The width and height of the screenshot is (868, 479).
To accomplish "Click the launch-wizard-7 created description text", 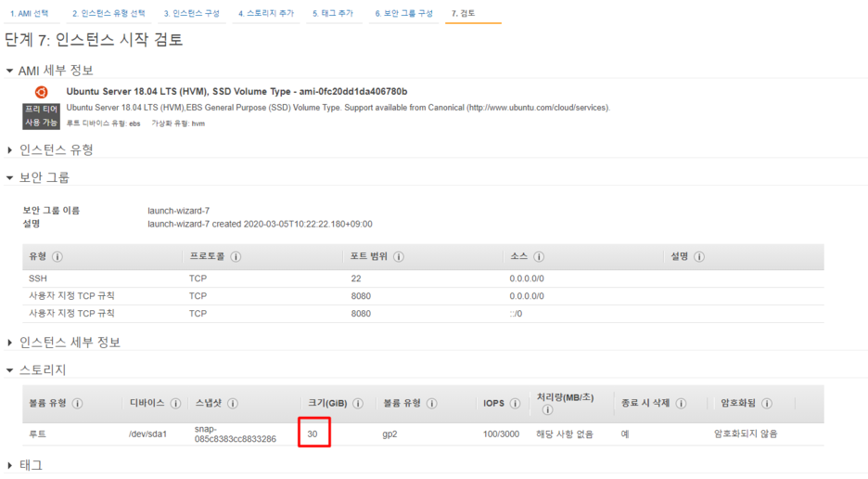I will 260,224.
